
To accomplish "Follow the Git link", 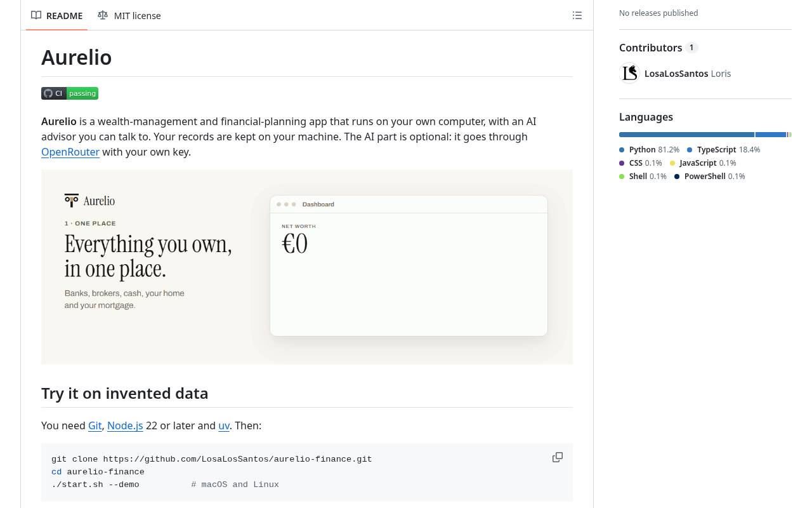I will (95, 425).
